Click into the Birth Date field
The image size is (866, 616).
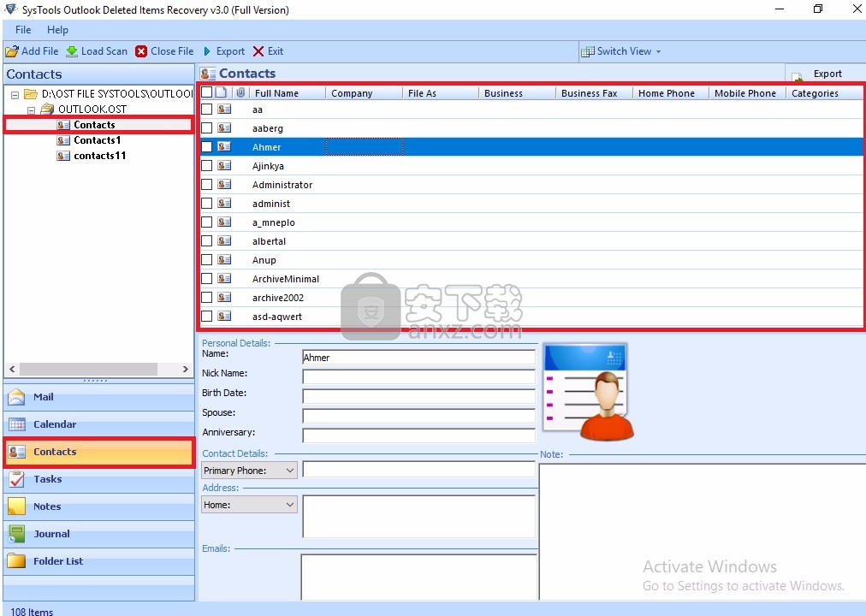418,396
